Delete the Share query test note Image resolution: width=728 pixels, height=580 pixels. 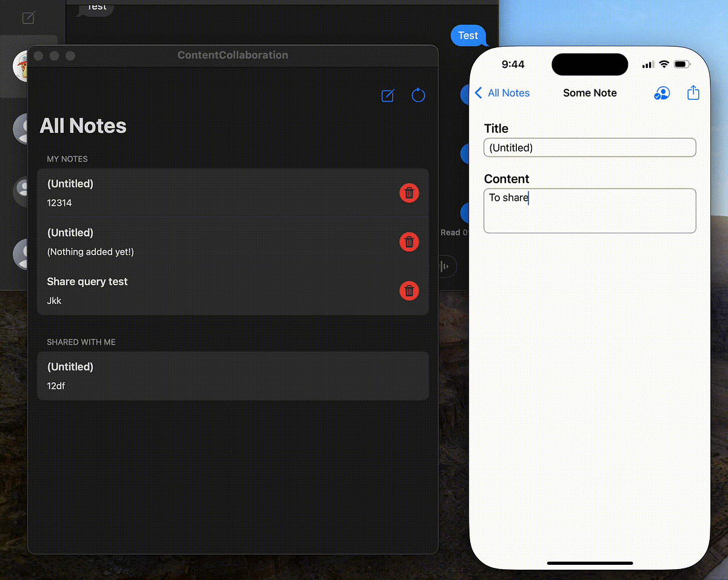point(409,291)
